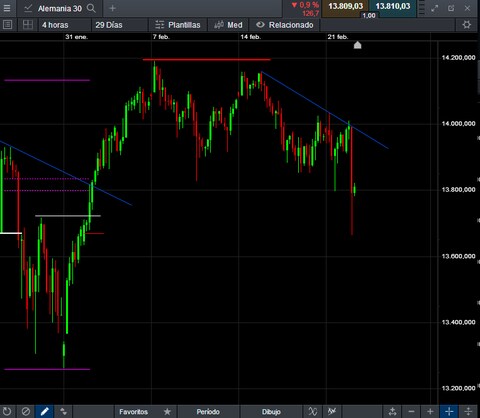The width and height of the screenshot is (480, 418).
Task: Click the buy price 13.810,03
Action: (393, 6)
